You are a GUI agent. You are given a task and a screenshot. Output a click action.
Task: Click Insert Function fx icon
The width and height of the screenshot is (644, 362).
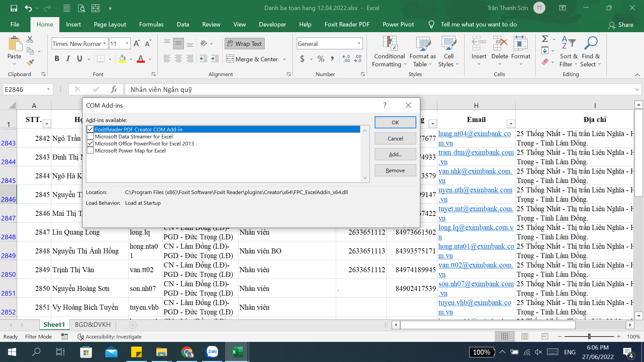[x=114, y=89]
